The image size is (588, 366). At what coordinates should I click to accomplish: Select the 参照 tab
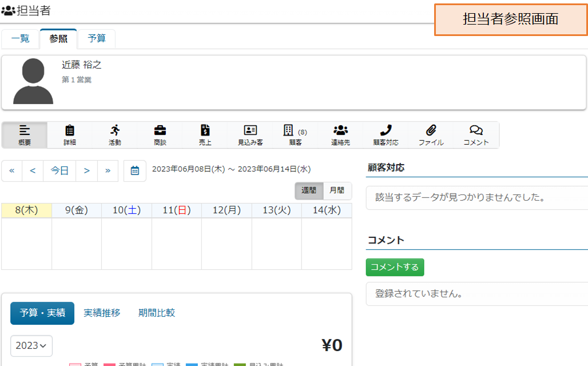click(x=58, y=39)
